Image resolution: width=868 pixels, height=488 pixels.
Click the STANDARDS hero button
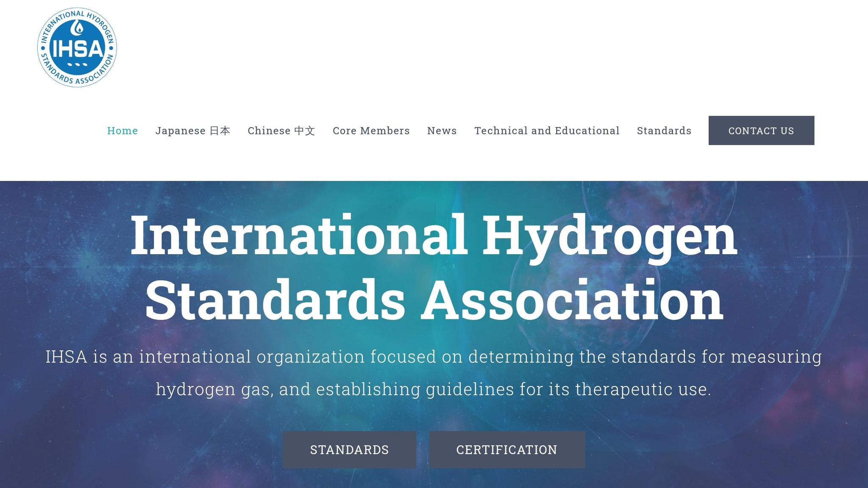(x=350, y=449)
